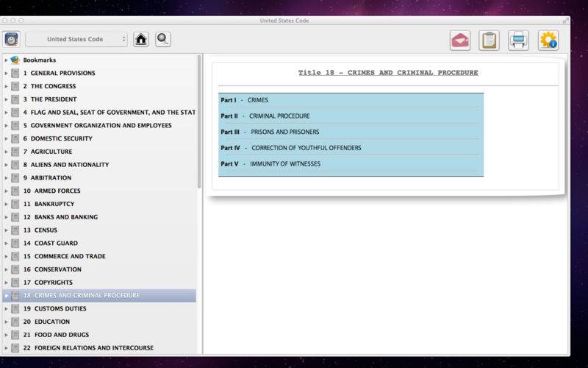
Task: Open the search magnifier tool
Action: tap(163, 39)
